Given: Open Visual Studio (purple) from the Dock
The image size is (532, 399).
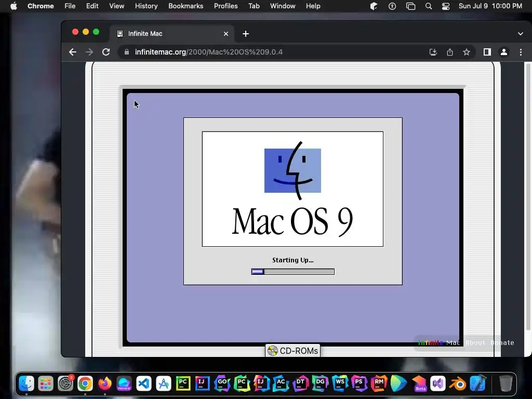Looking at the screenshot, I should tap(438, 384).
